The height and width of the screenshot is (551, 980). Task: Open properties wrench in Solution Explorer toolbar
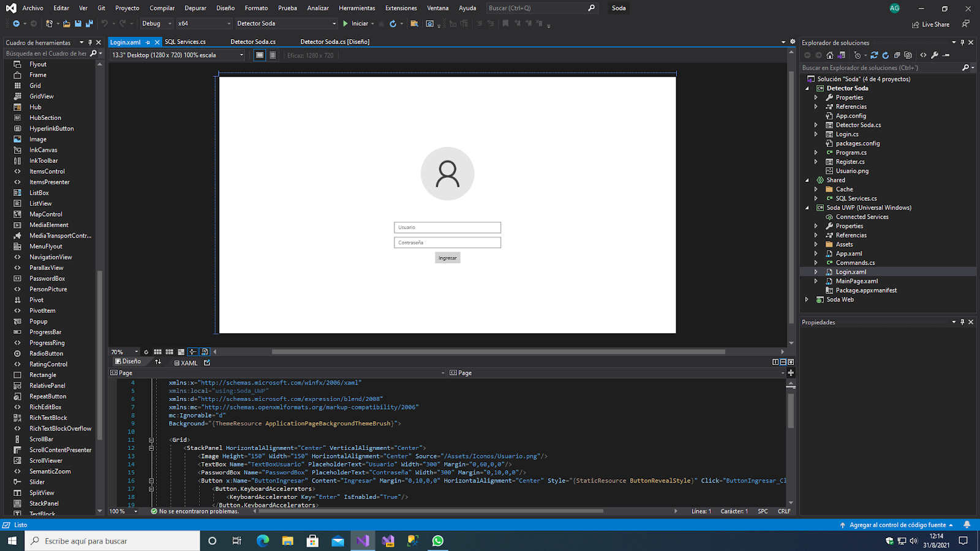tap(935, 55)
